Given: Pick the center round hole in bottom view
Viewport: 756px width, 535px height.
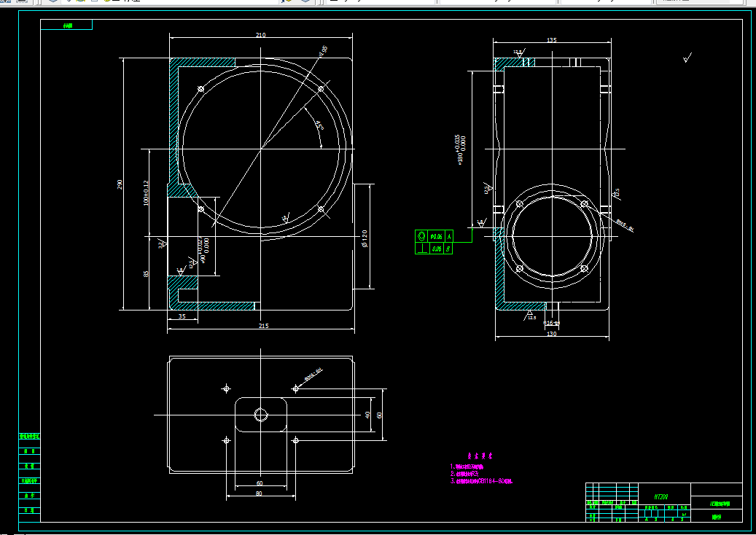Looking at the screenshot, I should tap(261, 415).
